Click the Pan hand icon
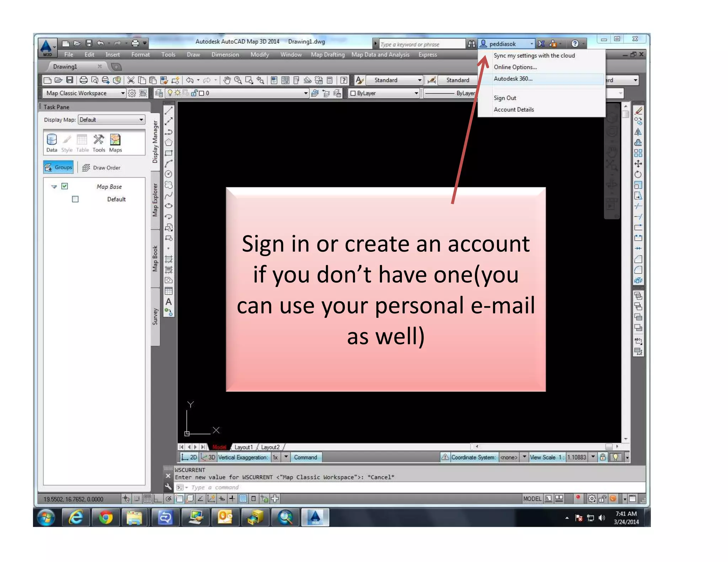The height and width of the screenshot is (562, 728). (226, 80)
